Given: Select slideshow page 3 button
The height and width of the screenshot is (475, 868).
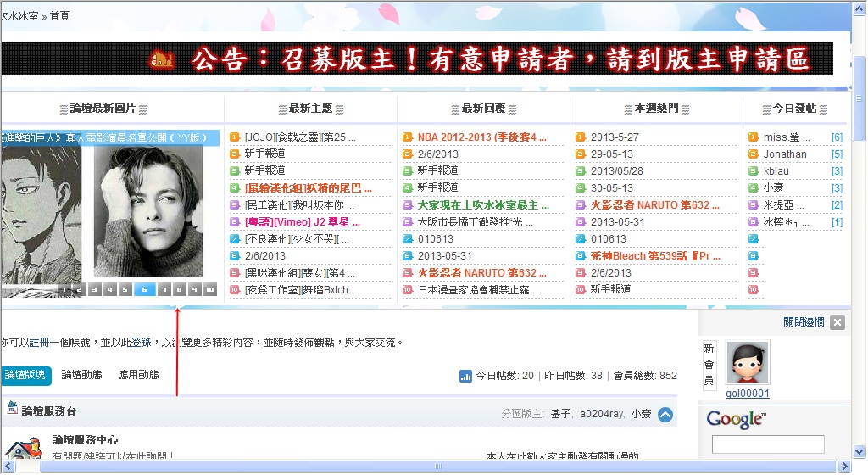Looking at the screenshot, I should (x=95, y=289).
